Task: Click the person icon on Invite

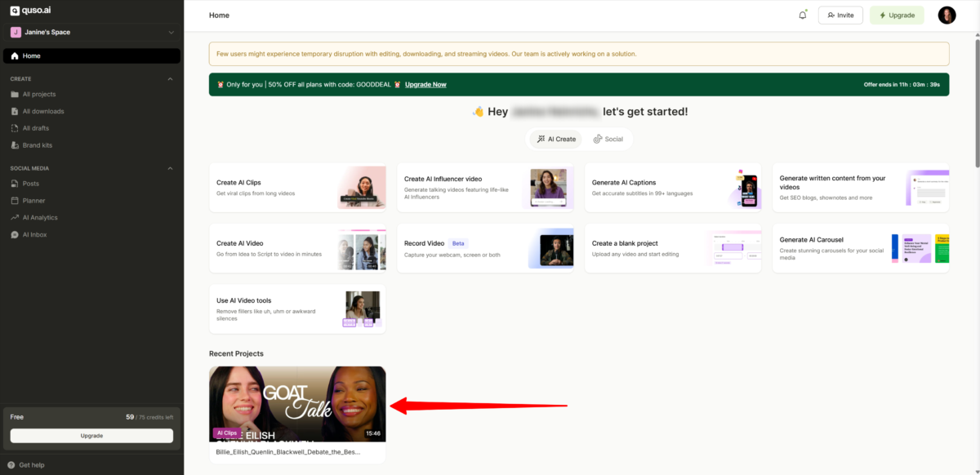Action: [831, 16]
